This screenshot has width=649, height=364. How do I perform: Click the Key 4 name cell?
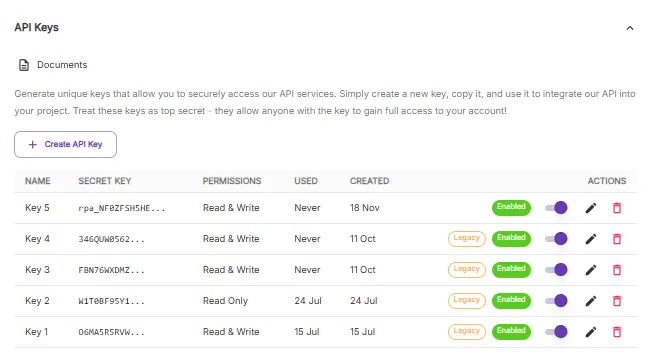click(37, 239)
